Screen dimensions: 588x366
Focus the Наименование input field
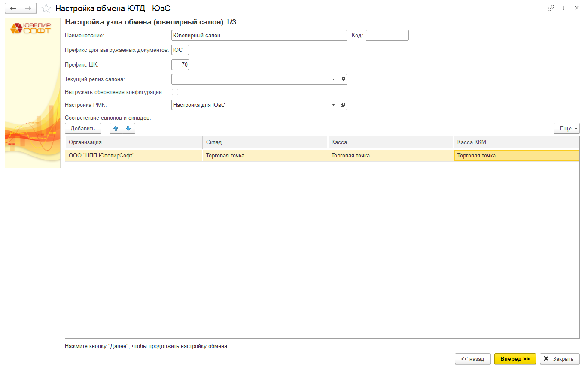259,35
